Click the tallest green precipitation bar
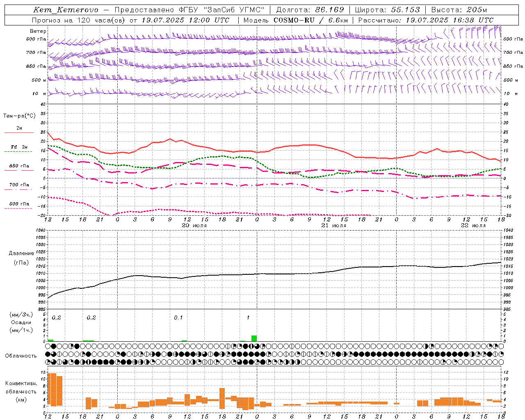 (x=254, y=338)
